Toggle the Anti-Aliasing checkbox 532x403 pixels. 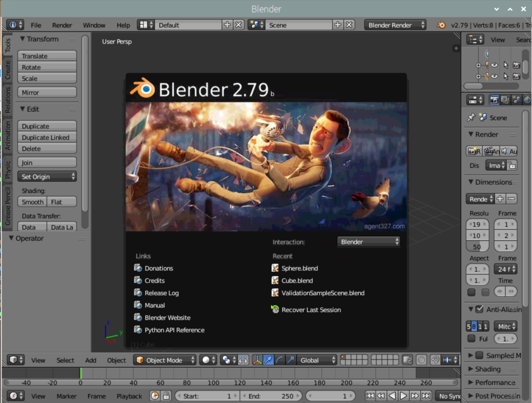[479, 309]
